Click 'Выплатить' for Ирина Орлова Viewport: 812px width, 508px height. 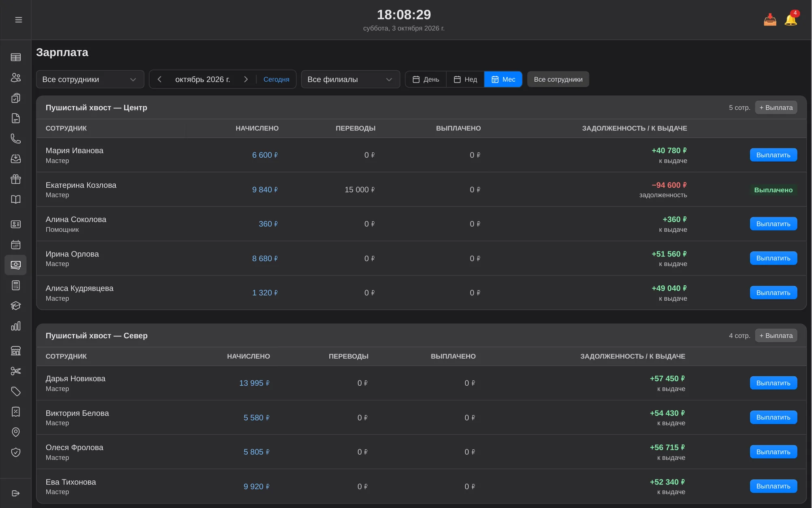[x=773, y=258]
